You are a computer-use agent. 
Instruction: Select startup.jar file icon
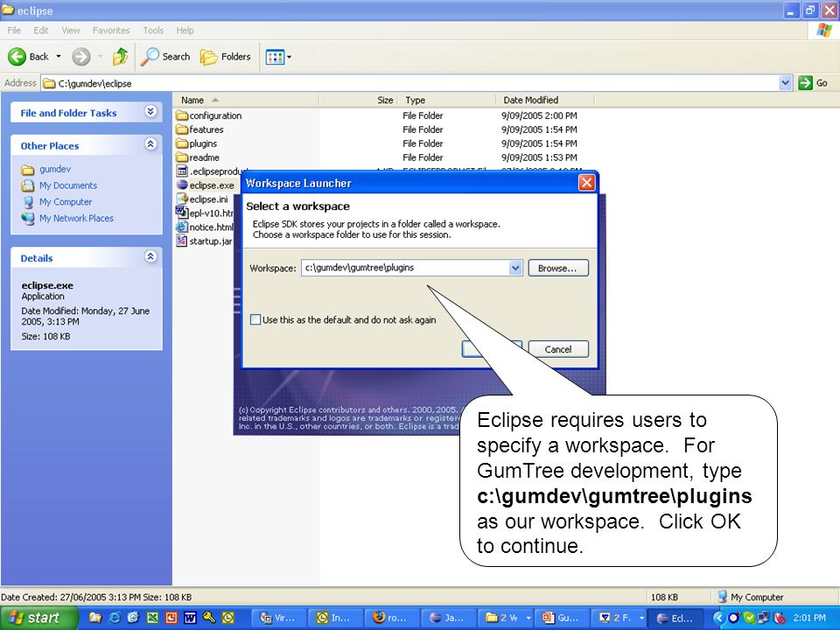182,241
